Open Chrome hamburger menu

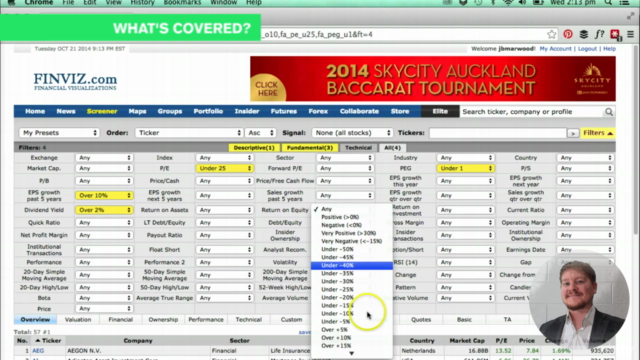(631, 34)
